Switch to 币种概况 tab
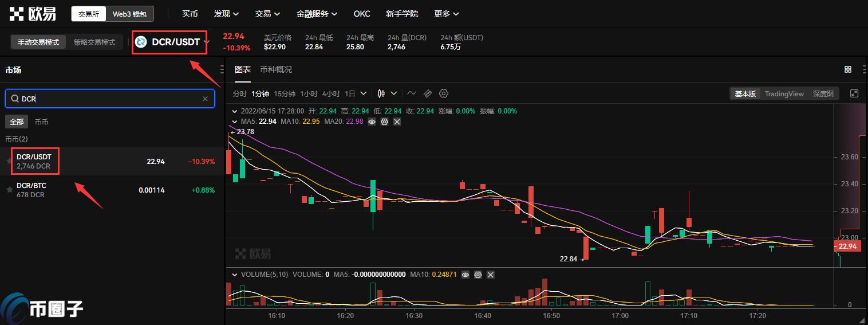The image size is (868, 325). click(276, 69)
